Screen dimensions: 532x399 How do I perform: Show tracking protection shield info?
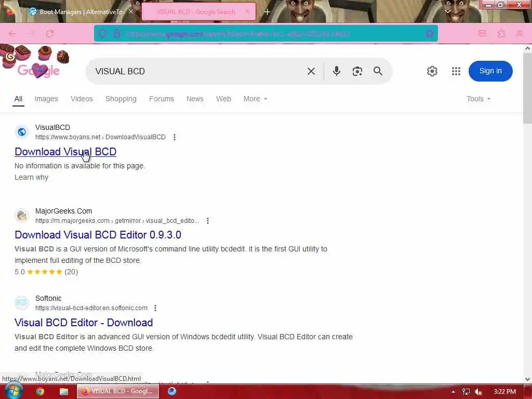click(102, 33)
